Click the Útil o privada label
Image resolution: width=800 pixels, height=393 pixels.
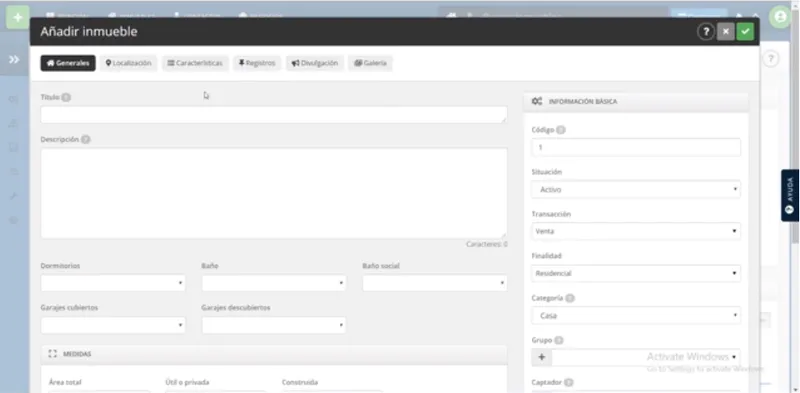(187, 382)
